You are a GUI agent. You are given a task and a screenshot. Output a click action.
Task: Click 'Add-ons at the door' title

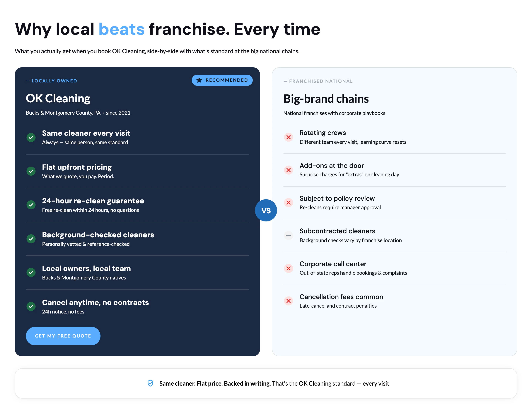332,166
